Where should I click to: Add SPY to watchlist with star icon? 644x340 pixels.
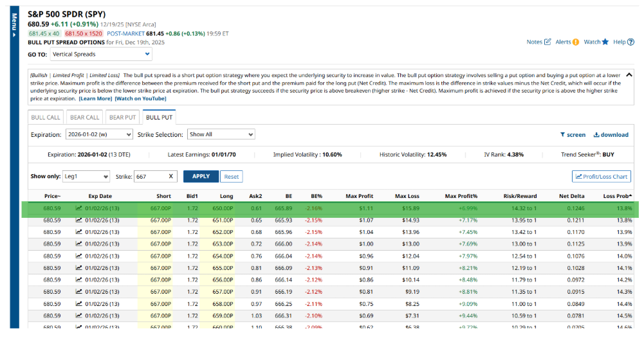[x=605, y=42]
